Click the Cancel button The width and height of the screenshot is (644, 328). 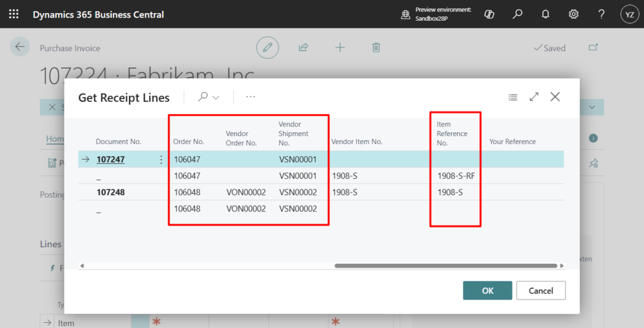[x=540, y=290]
